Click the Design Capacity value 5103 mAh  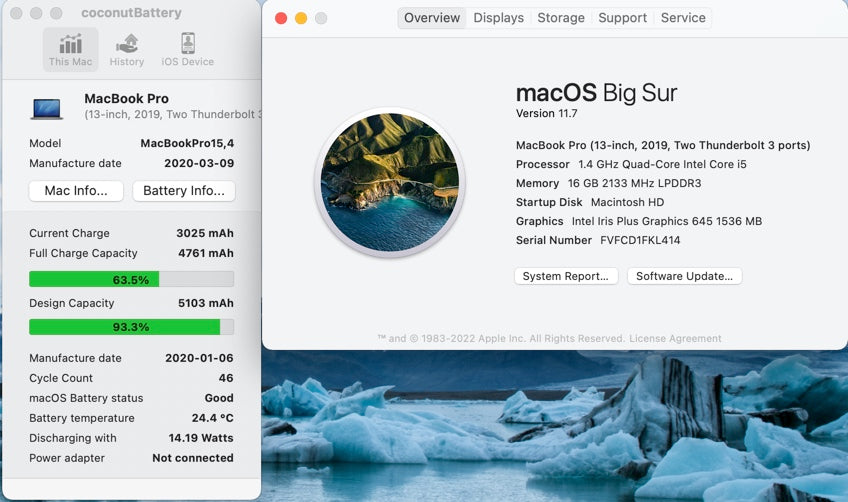click(x=206, y=303)
